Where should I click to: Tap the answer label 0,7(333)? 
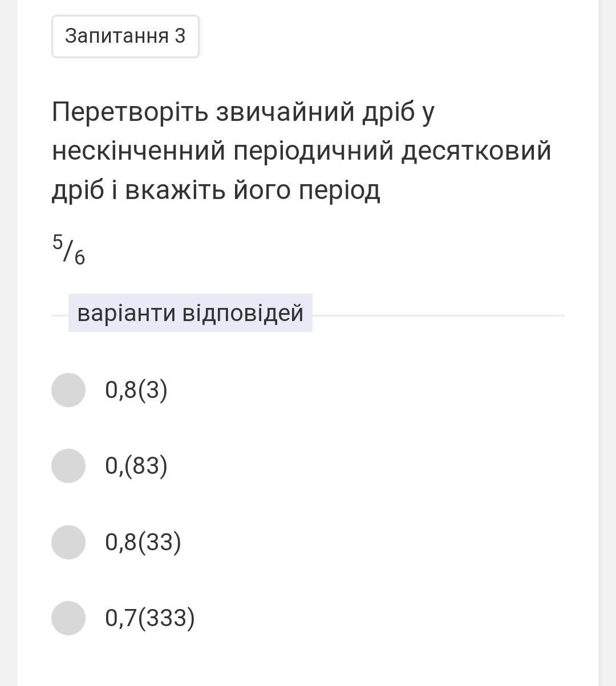[150, 618]
